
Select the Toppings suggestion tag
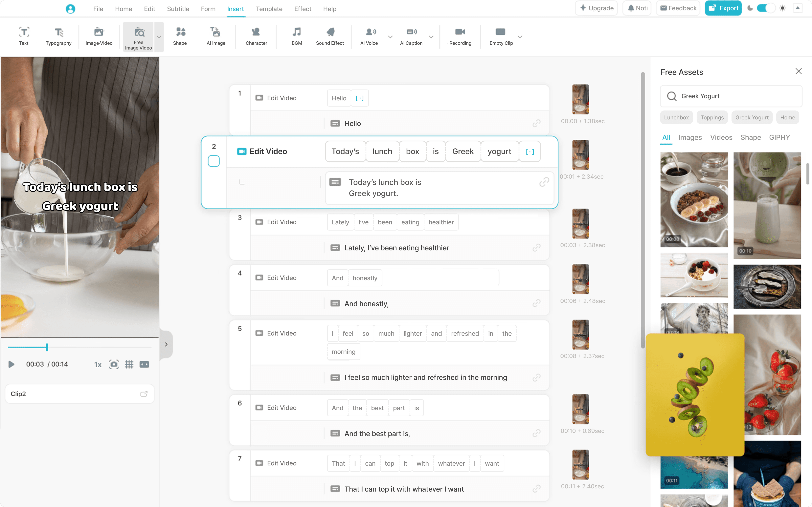(712, 117)
